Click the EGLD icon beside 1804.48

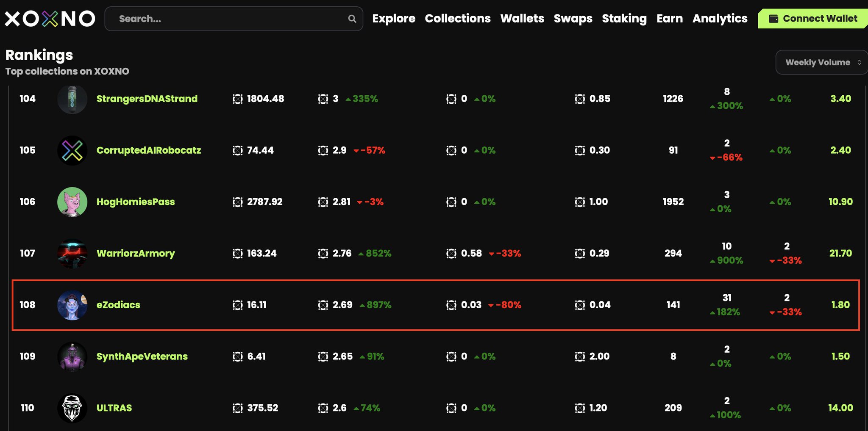238,99
